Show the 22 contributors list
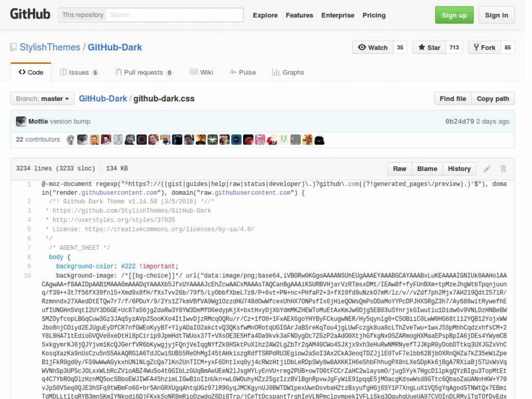This screenshot has height=399, width=532. [37, 139]
